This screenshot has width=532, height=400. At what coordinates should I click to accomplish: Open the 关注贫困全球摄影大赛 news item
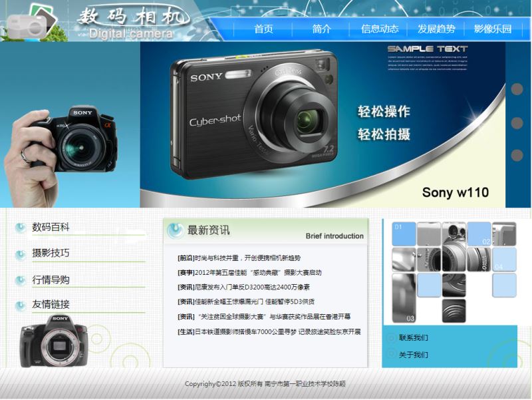point(264,317)
